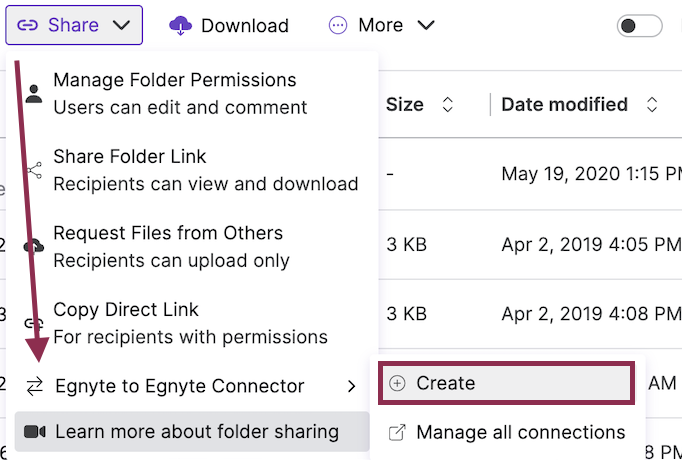
Task: Click the dash size value in first row
Action: 390,174
